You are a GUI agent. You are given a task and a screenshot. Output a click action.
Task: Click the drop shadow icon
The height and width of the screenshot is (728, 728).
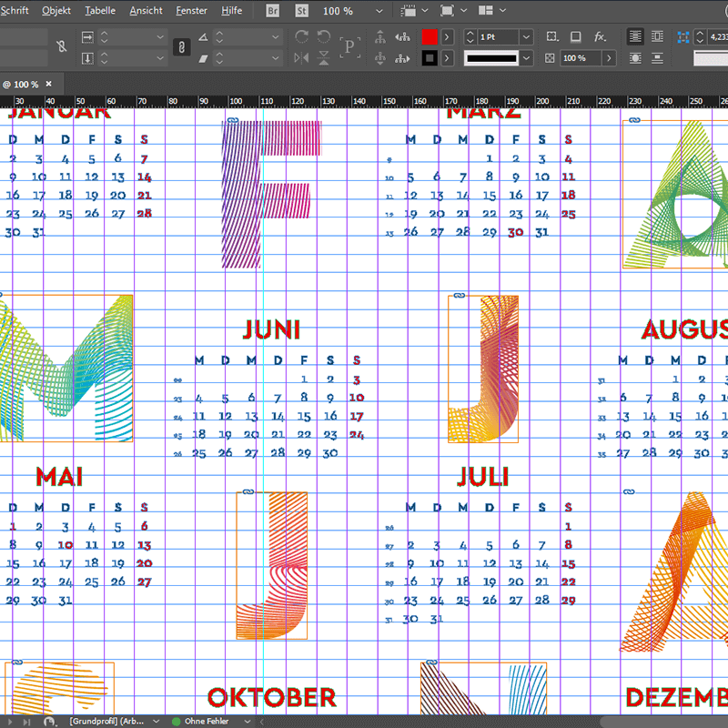click(x=575, y=36)
